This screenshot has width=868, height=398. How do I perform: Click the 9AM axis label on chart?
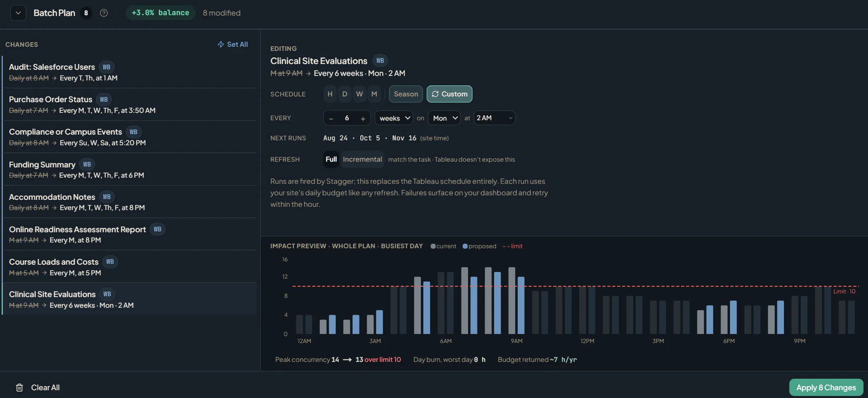[x=516, y=341]
